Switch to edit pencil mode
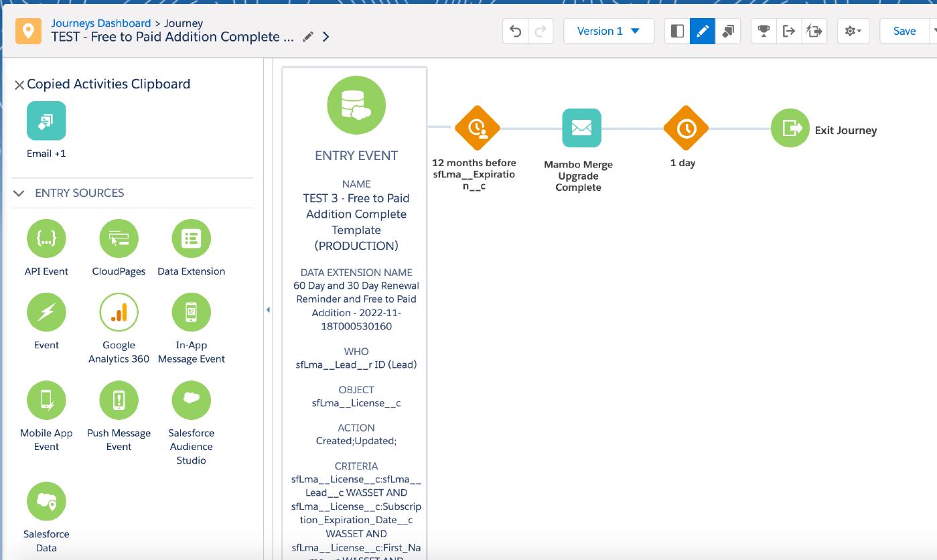 click(702, 30)
